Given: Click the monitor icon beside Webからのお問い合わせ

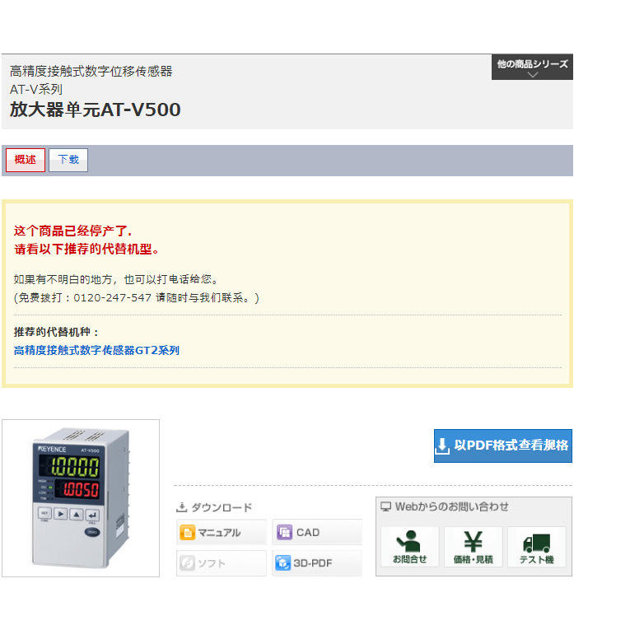Looking at the screenshot, I should coord(385,506).
